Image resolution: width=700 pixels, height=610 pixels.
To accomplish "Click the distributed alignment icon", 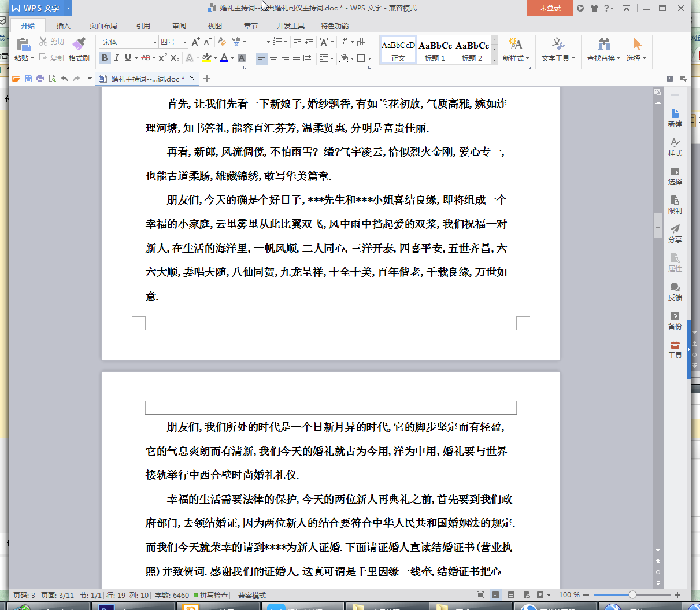I will (308, 58).
